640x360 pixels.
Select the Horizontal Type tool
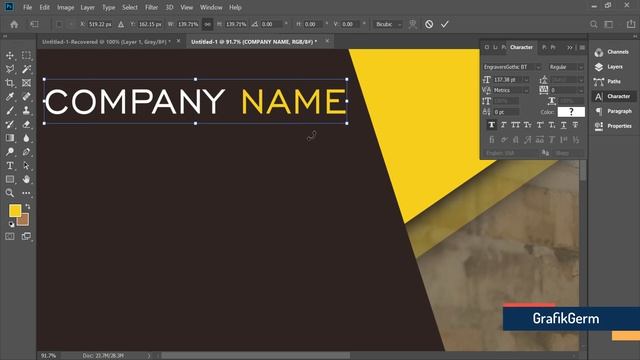(10, 166)
